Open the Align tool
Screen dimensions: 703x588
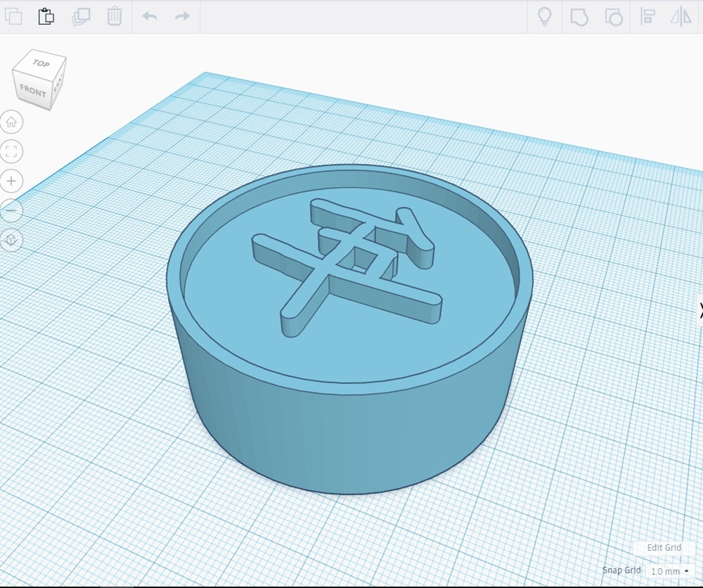click(x=647, y=17)
